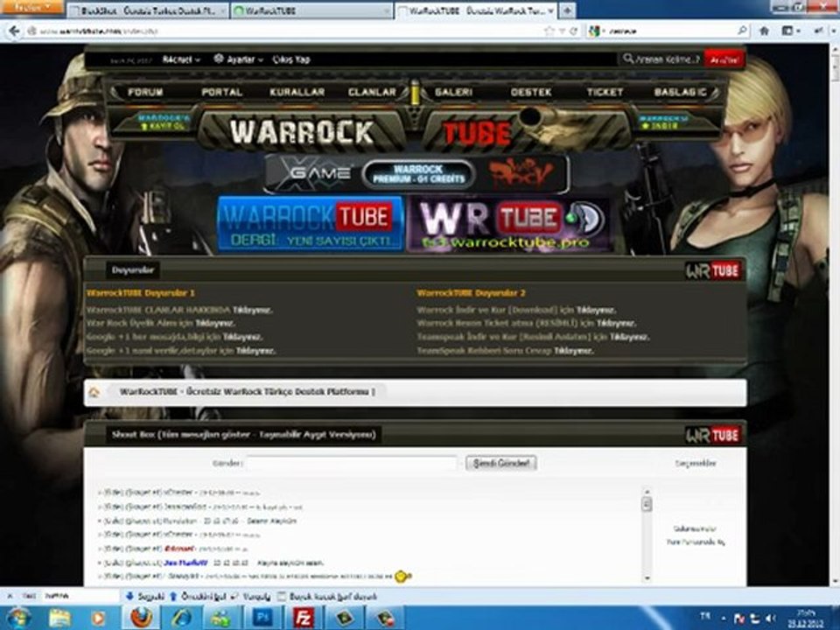The image size is (840, 630).
Task: Open the DESTEK navigation item
Action: (531, 92)
